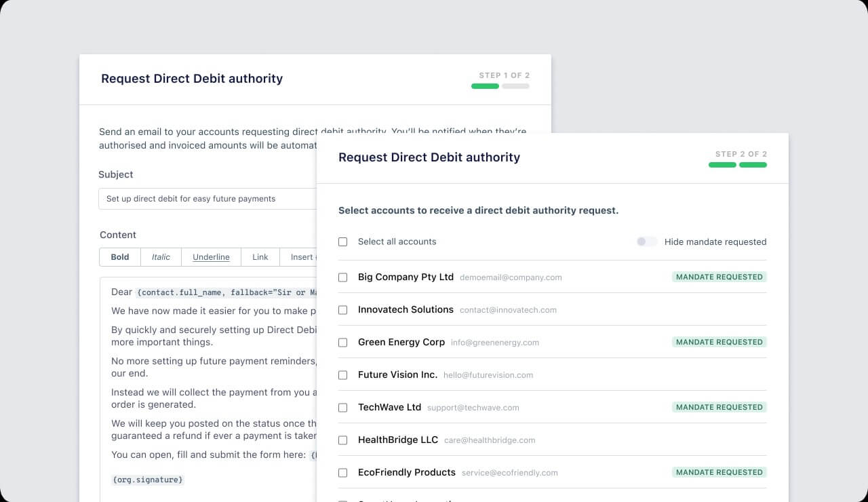Viewport: 868px width, 502px height.
Task: Click the Step 2 of 2 progress bar
Action: pos(737,165)
